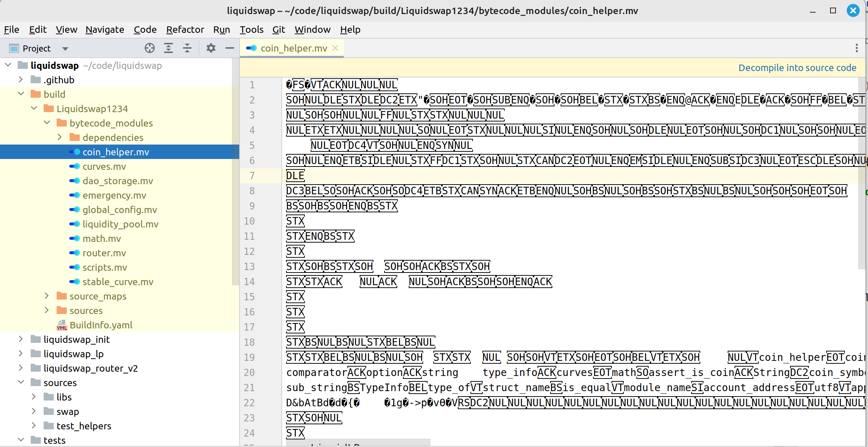
Task: Select the dependencies folder icon
Action: click(75, 137)
